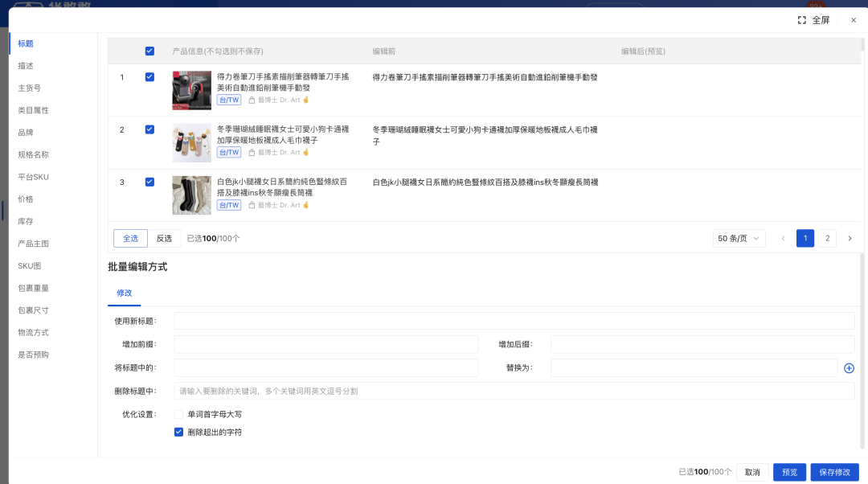The image size is (868, 484).
Task: Click the 反选 invert selection button
Action: click(165, 238)
